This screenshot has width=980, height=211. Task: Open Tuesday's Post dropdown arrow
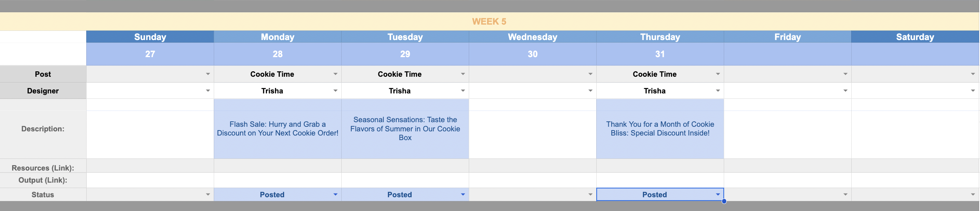[x=463, y=74]
